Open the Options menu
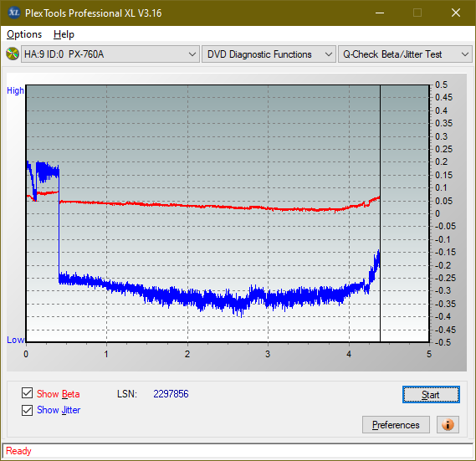 (24, 34)
